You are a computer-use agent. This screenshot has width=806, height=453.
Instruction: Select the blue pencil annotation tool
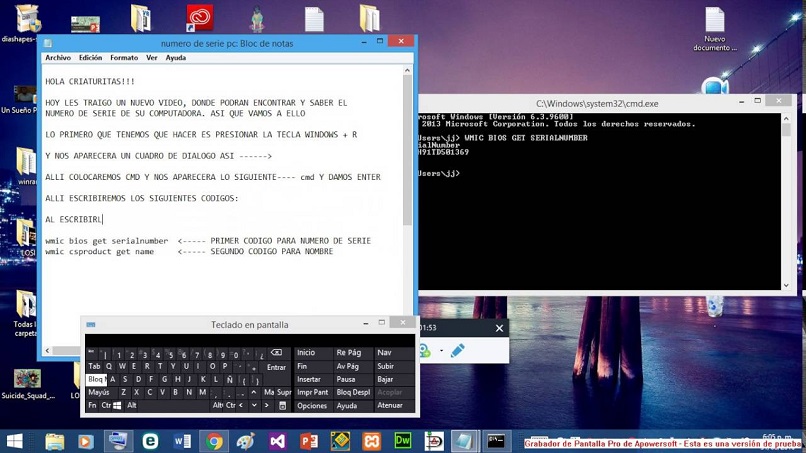(457, 351)
